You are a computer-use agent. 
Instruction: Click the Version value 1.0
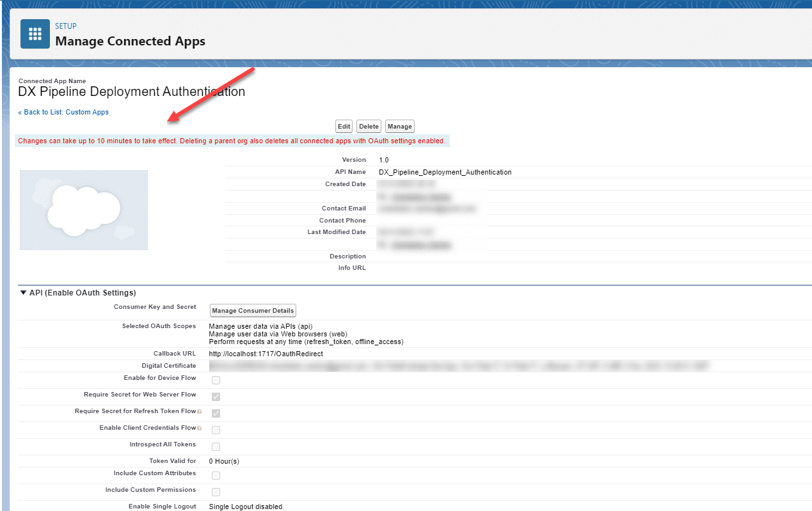[x=384, y=160]
